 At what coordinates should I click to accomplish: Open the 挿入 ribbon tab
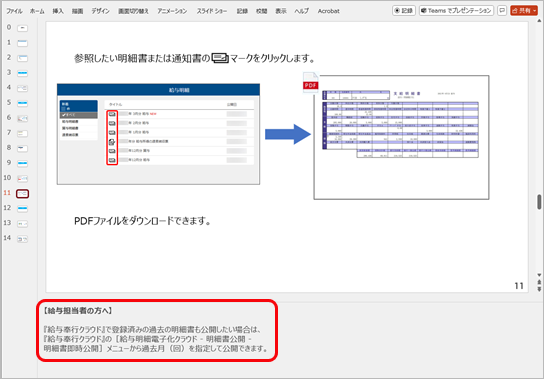(58, 11)
